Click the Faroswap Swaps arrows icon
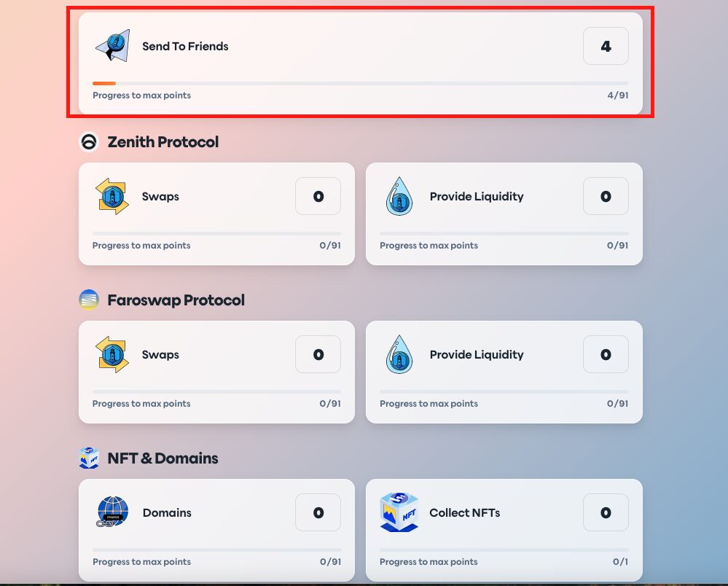Image resolution: width=728 pixels, height=586 pixels. pos(112,354)
